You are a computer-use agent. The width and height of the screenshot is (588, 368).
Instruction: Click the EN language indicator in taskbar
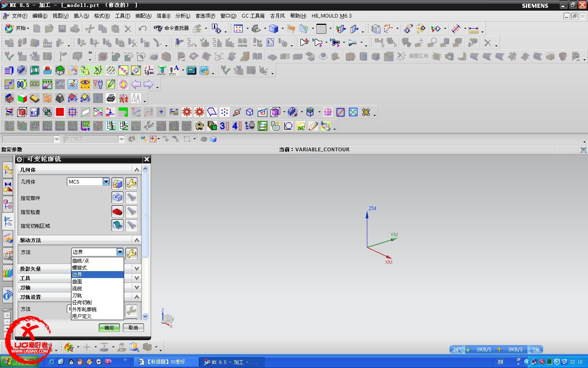click(x=501, y=362)
